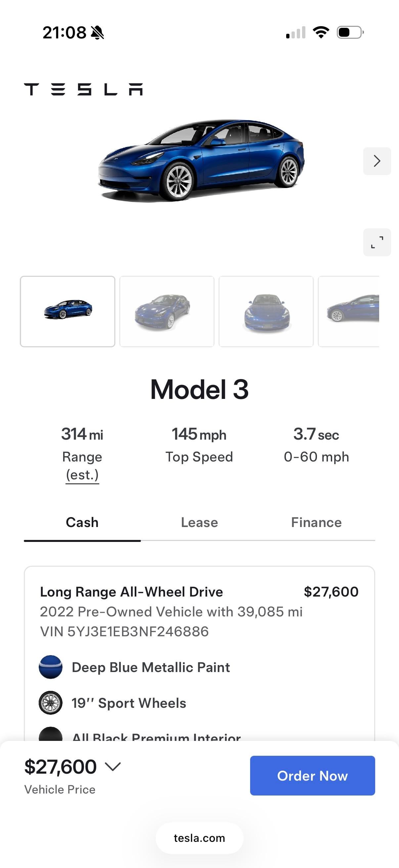
Task: Tap the cellular signal bars icon
Action: tap(296, 33)
